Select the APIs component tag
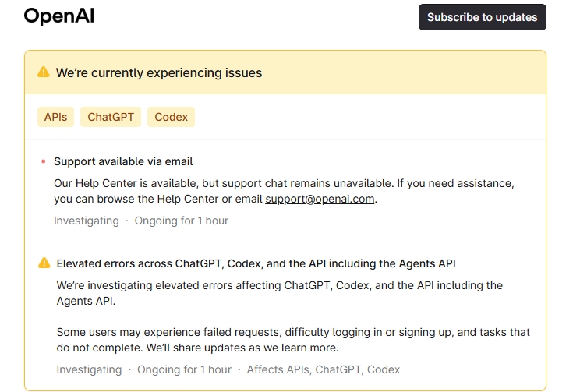580x392 pixels. coord(55,117)
